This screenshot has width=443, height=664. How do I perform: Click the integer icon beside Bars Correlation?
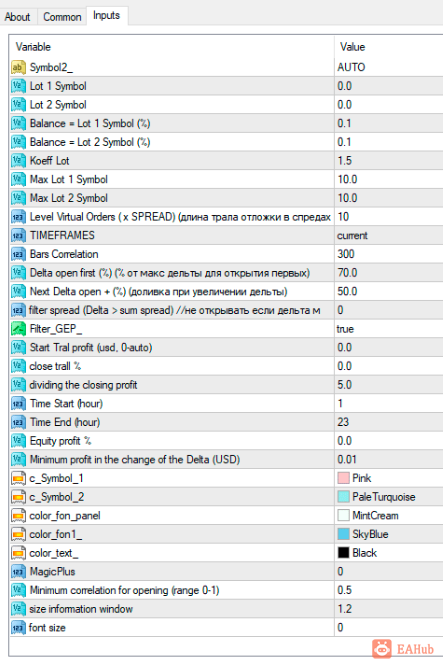18,254
